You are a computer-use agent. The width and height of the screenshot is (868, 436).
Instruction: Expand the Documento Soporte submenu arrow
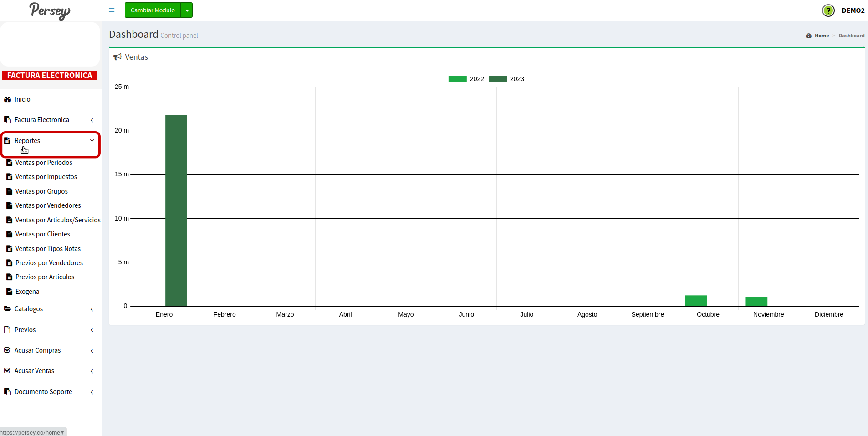pos(92,392)
